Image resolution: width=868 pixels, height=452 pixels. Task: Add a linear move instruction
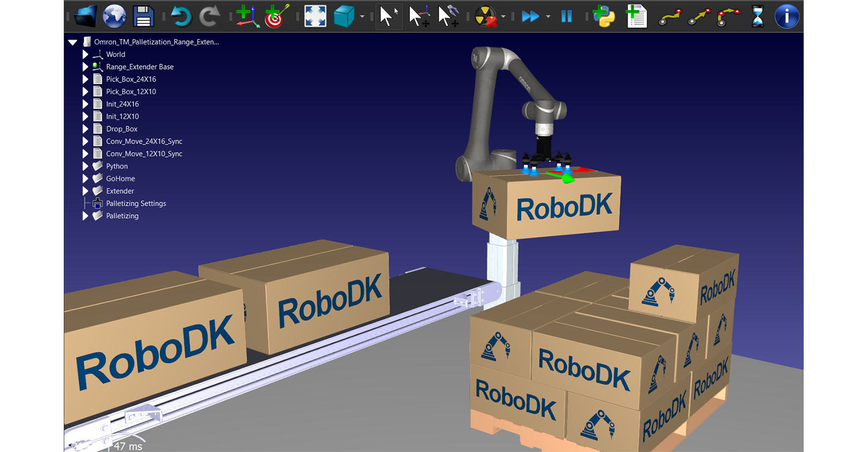699,17
